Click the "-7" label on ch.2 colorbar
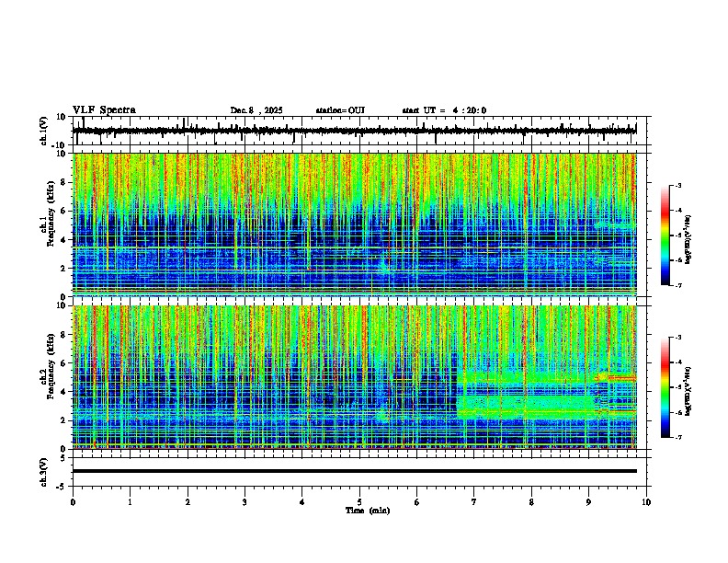Screen dimensions: 728x563 677,437
